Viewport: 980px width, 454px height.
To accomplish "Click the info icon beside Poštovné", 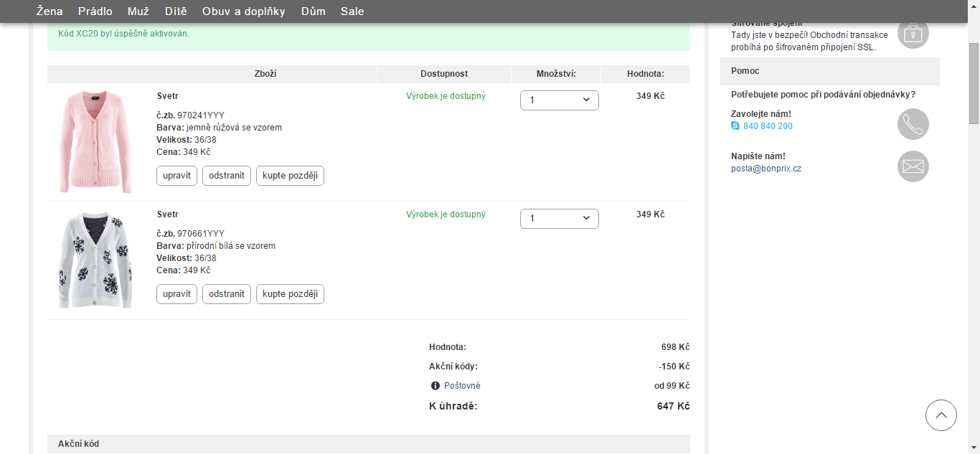I will tap(435, 386).
